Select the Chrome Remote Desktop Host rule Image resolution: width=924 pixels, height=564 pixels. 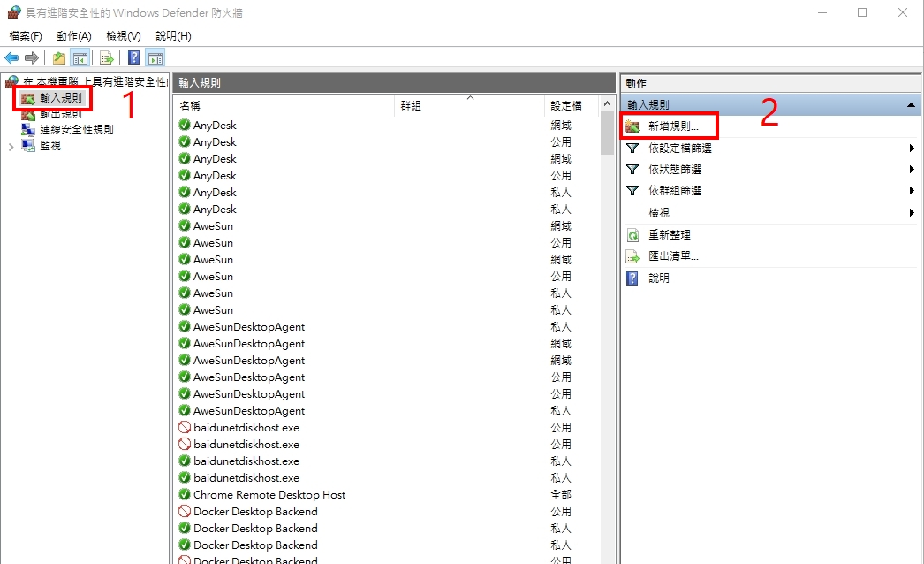point(269,494)
